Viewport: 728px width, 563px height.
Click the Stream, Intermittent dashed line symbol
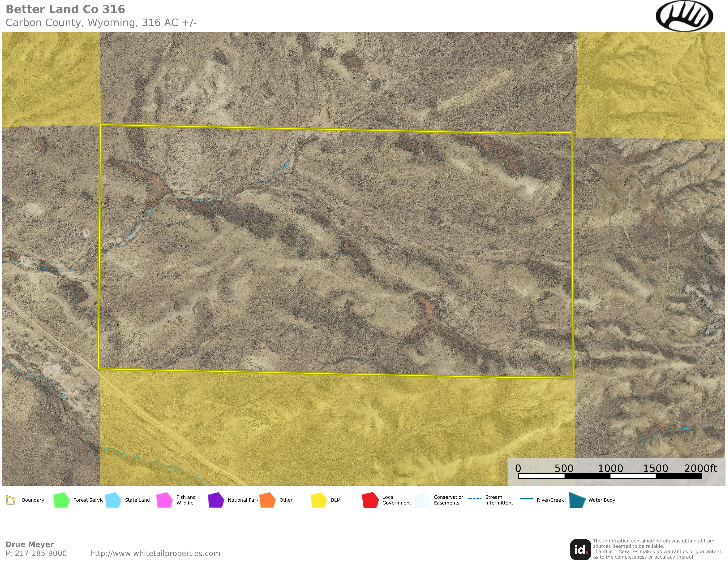point(475,499)
